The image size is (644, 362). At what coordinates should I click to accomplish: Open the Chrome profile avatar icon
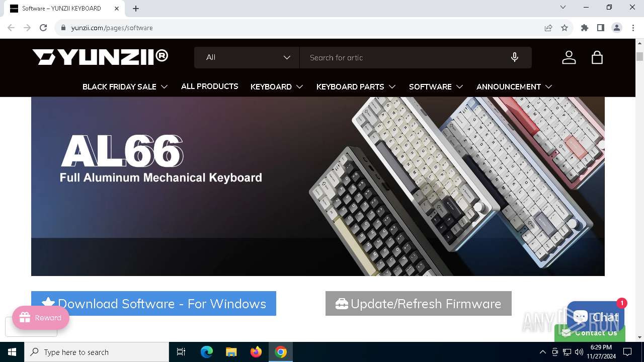tap(617, 28)
